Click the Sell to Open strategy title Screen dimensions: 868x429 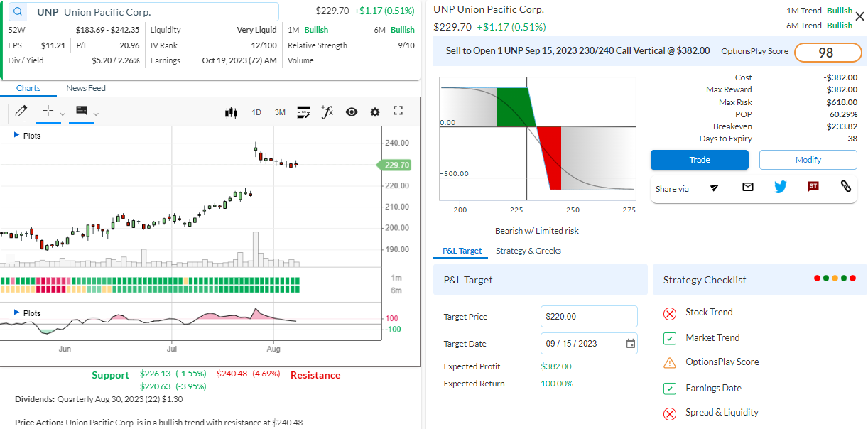[x=577, y=50]
